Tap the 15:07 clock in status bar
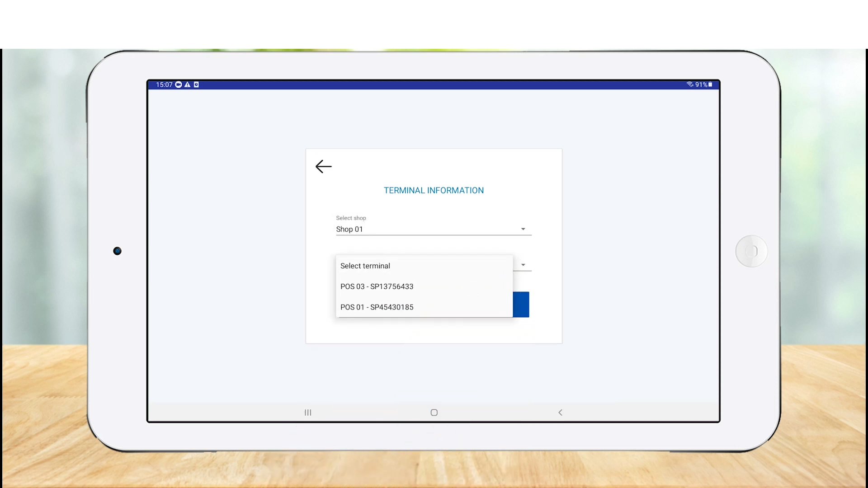This screenshot has width=868, height=488. tap(164, 84)
